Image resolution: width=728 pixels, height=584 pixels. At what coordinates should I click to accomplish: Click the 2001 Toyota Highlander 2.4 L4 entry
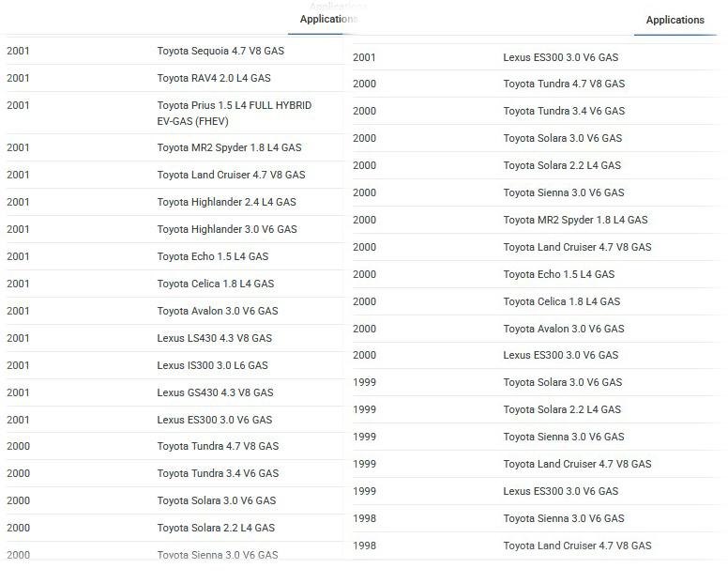pos(174,202)
